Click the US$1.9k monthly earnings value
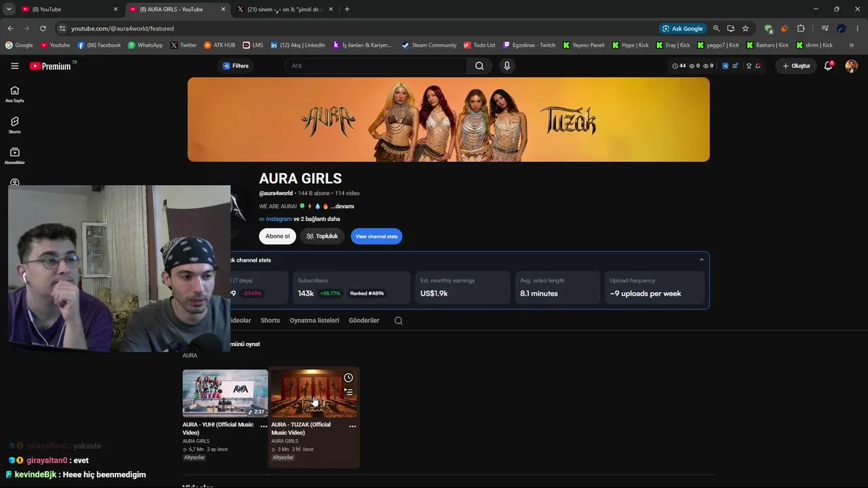This screenshot has height=488, width=868. 434,293
